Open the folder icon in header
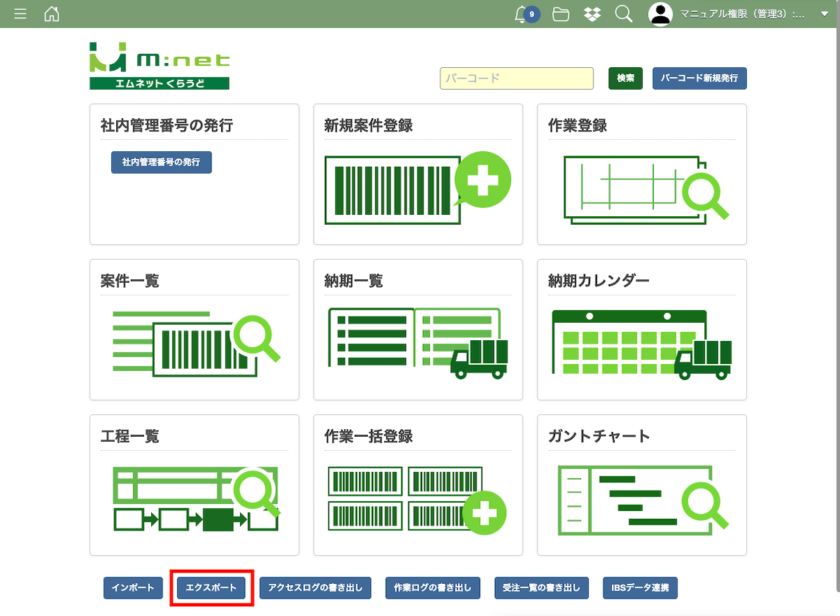This screenshot has height=616, width=840. tap(561, 14)
